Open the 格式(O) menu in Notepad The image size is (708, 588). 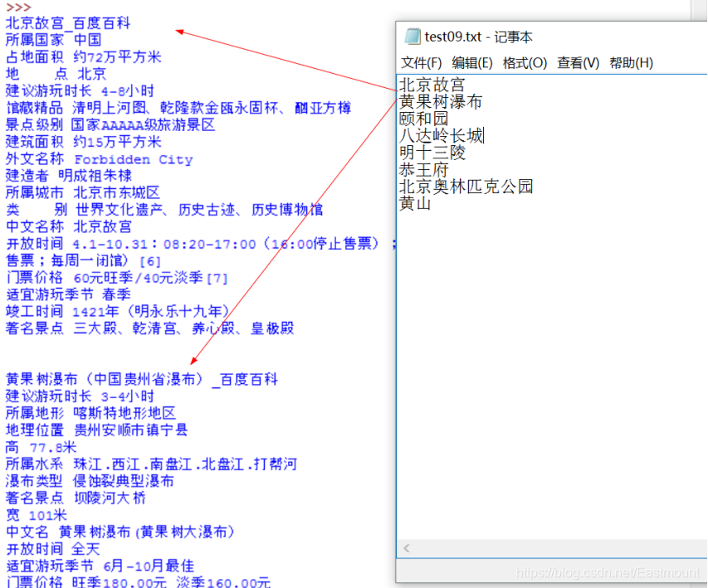[x=525, y=63]
